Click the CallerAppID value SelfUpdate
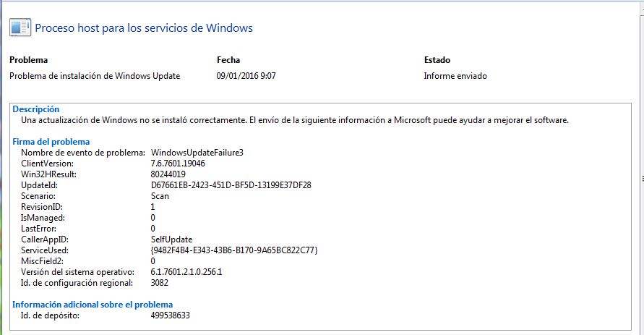This screenshot has width=644, height=335. pos(171,239)
